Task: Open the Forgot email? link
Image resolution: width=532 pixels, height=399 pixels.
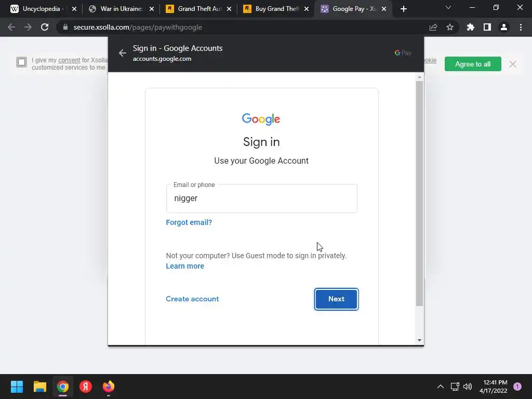Action: tap(189, 222)
